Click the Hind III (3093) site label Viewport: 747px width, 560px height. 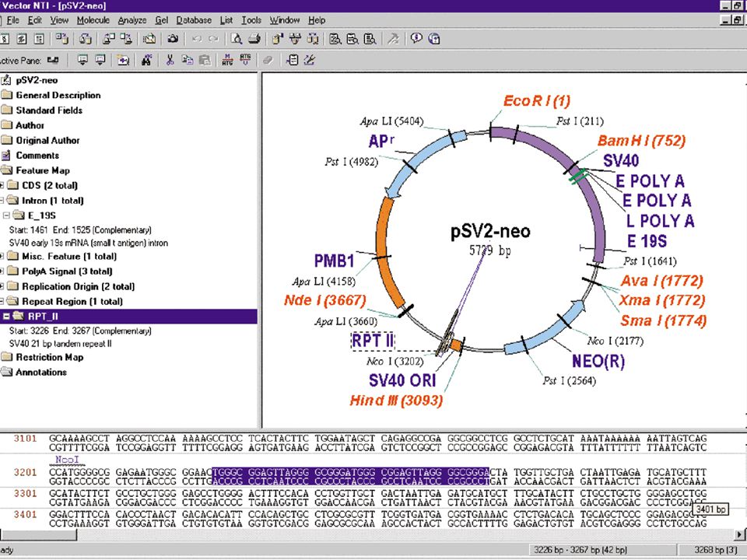396,401
